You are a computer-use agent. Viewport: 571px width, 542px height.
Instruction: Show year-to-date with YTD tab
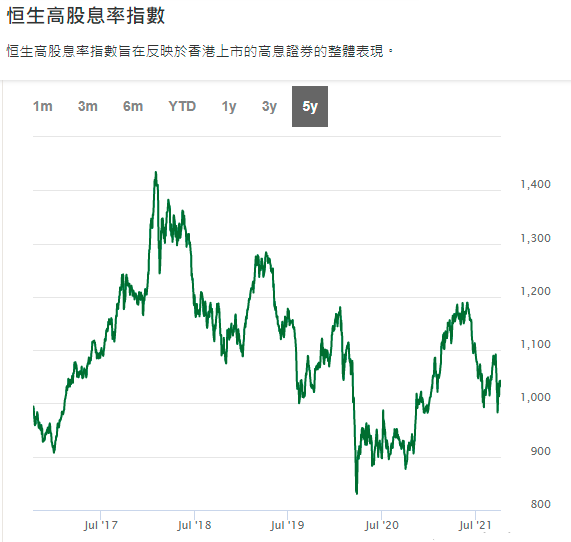[x=182, y=107]
